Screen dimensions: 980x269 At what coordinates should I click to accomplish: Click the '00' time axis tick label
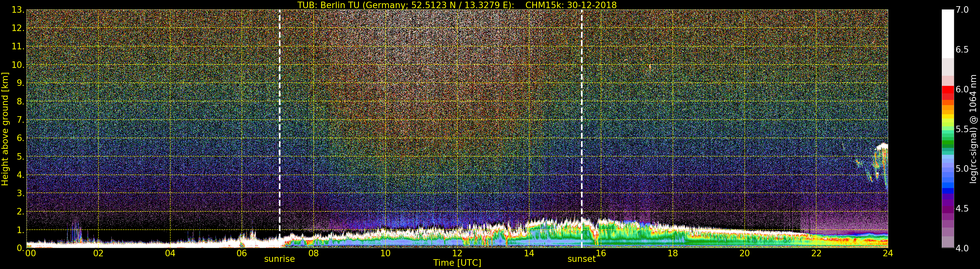pos(30,253)
